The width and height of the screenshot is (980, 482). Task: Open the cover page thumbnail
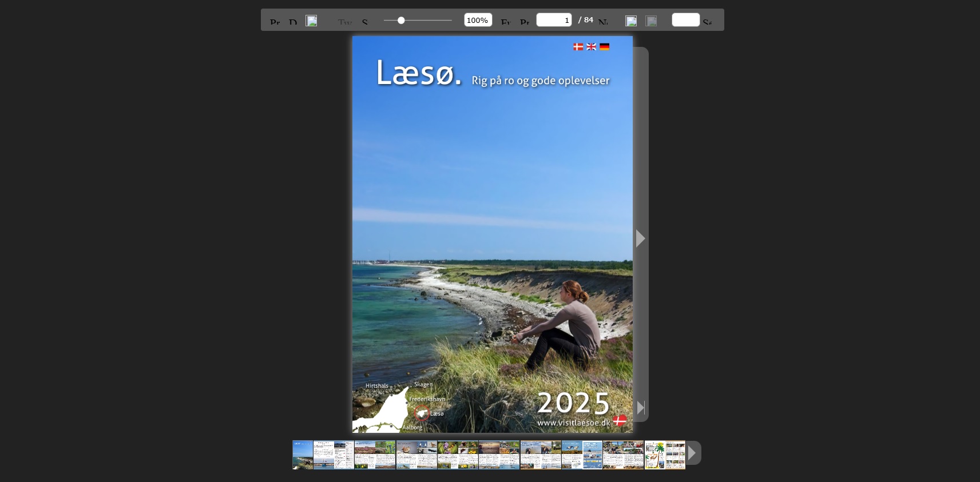(x=303, y=455)
